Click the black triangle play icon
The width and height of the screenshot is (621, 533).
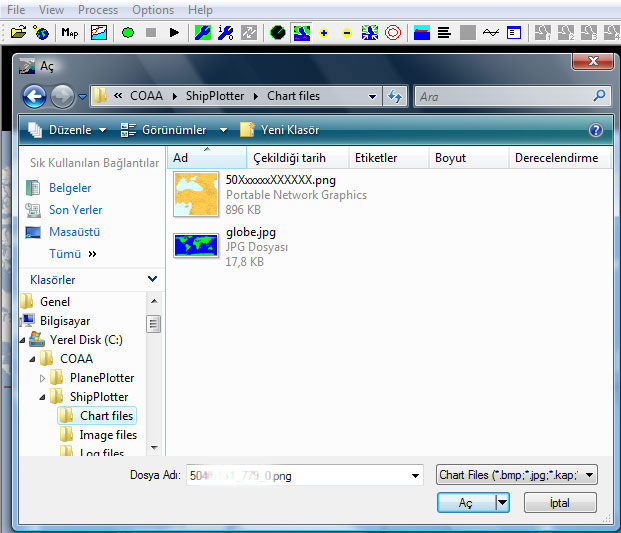(x=174, y=32)
